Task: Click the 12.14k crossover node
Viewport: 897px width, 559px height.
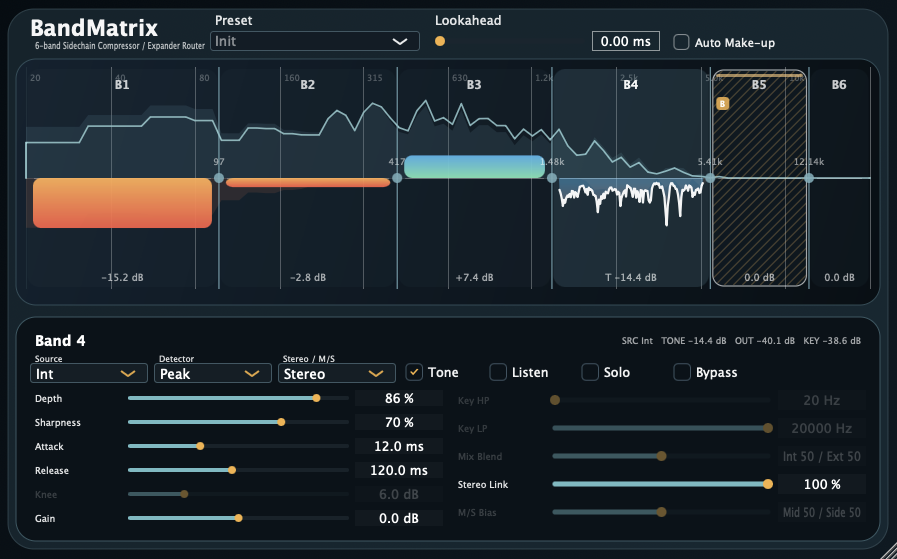Action: [x=809, y=178]
